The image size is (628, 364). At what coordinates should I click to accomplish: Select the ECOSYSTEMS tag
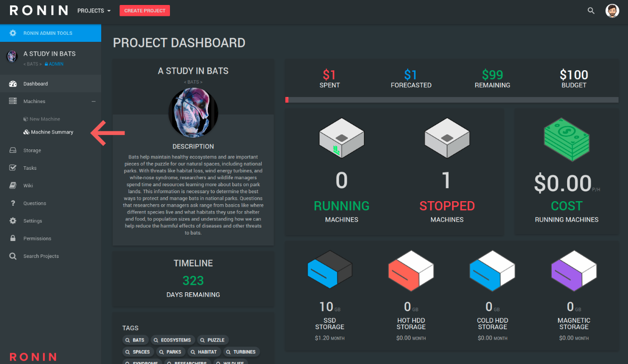173,340
